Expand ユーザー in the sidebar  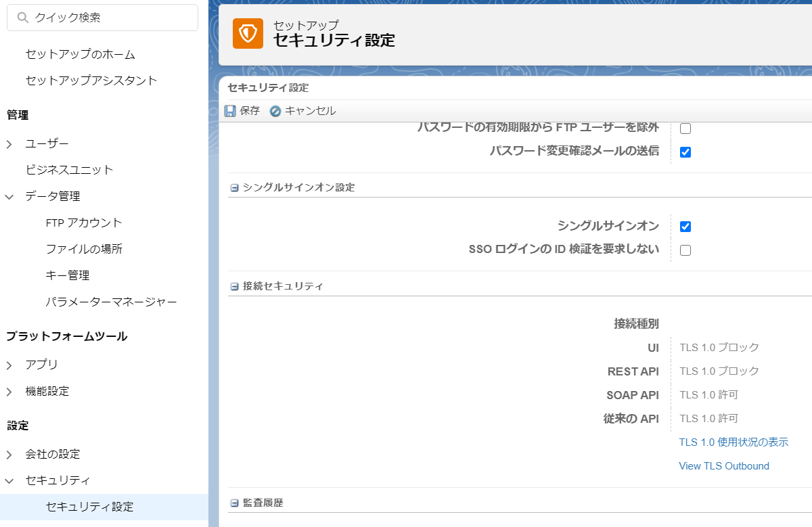[8, 143]
